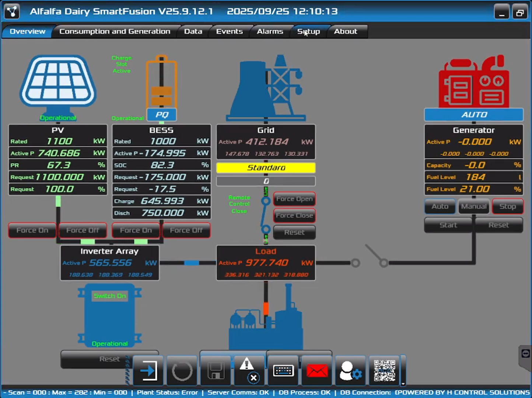The image size is (532, 398).
Task: Expand the collapsed side panel on right edge
Action: 525,354
